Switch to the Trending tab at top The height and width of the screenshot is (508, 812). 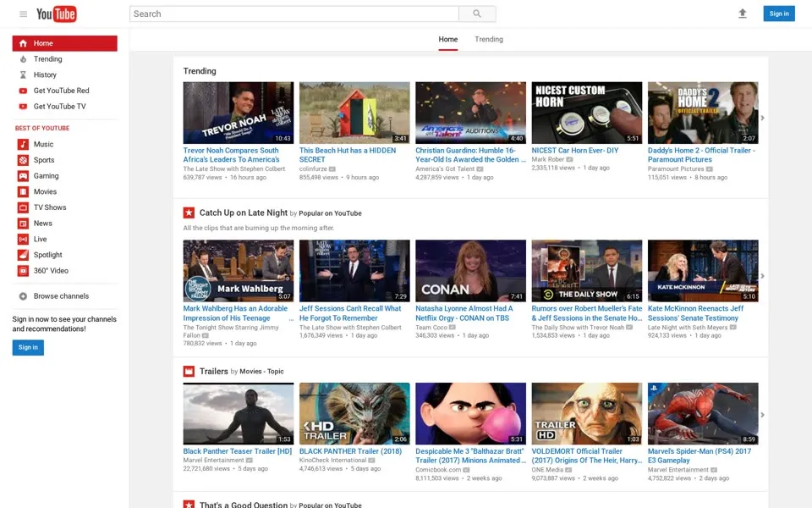pos(489,40)
